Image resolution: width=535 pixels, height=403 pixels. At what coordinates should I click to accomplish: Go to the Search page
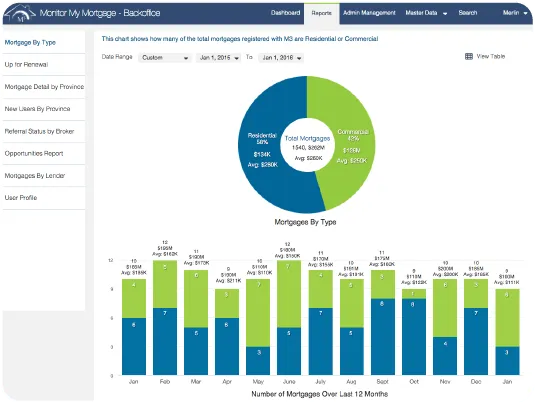point(467,13)
